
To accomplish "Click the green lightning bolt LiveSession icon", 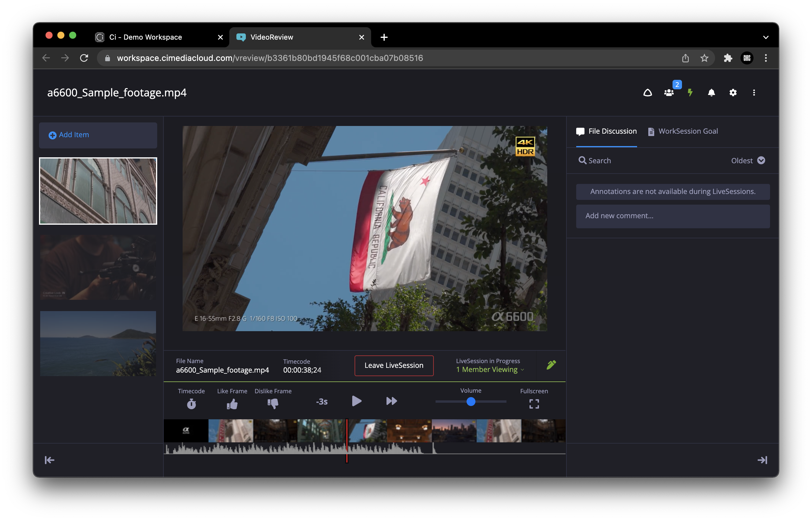I will point(690,92).
